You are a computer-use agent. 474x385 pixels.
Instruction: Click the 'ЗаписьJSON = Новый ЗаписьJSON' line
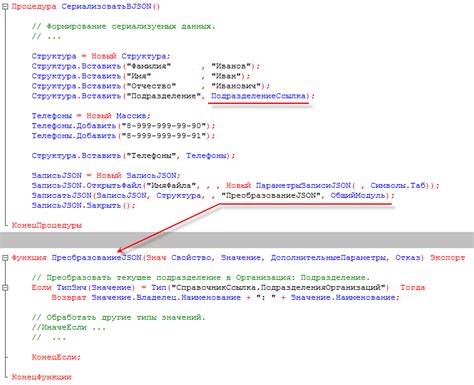point(106,175)
